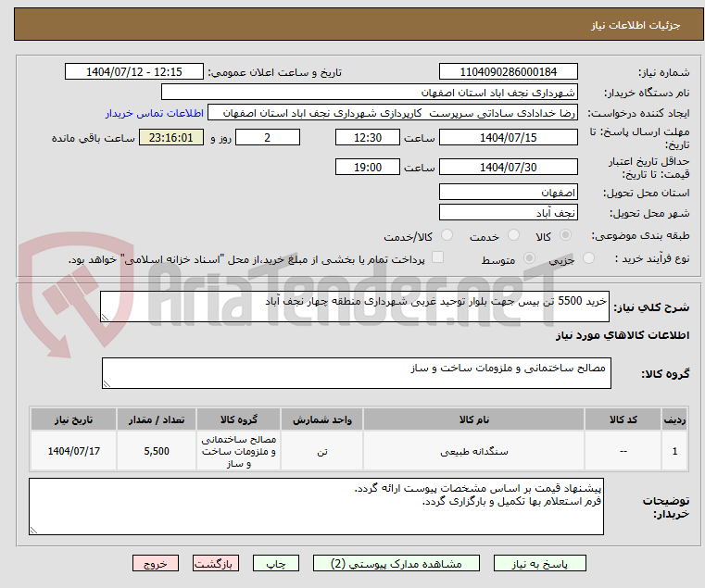The image size is (705, 588).
Task: Click the پاسخ به نیاز button
Action: [539, 563]
